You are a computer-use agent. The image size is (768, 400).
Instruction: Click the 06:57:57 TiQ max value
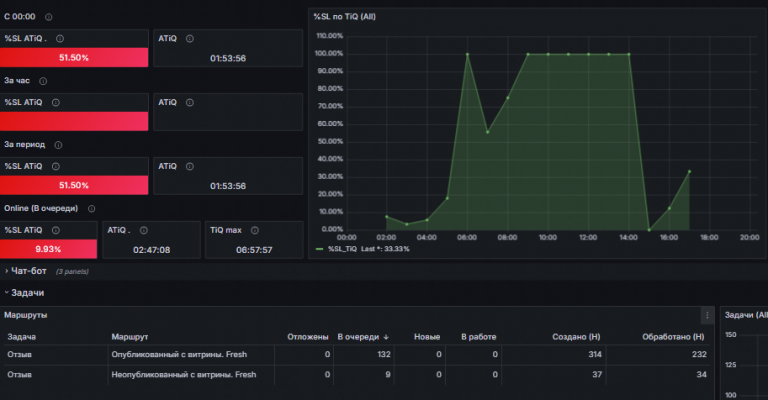(x=254, y=250)
